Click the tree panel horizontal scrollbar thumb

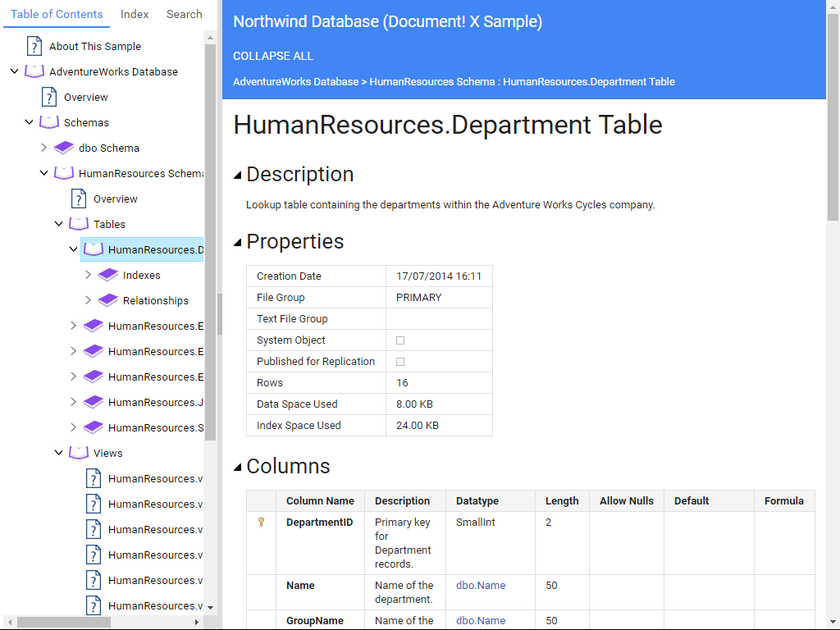click(x=64, y=622)
